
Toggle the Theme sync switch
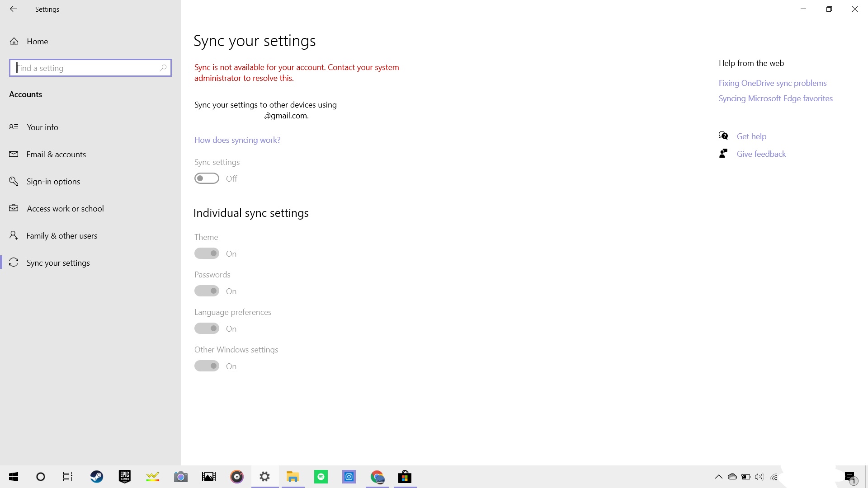tap(207, 253)
